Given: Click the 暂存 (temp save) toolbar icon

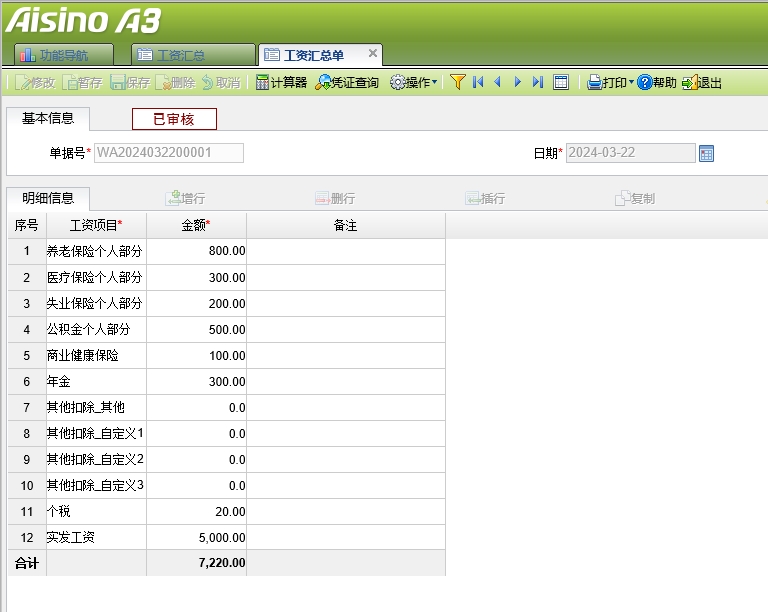Looking at the screenshot, I should point(82,83).
